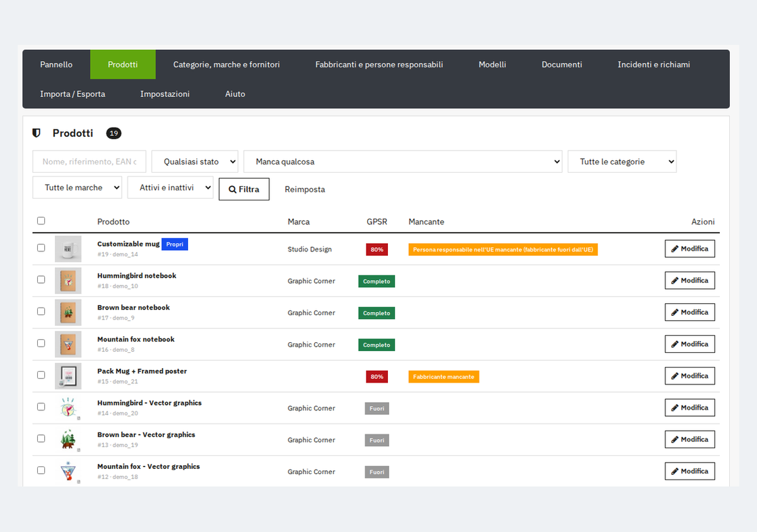The height and width of the screenshot is (532, 757).
Task: Select the checkbox for Mountain fox - Vector graphics
Action: [x=41, y=470]
